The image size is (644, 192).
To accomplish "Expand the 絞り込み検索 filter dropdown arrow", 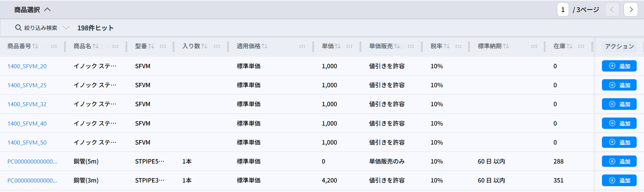I will 66,28.
